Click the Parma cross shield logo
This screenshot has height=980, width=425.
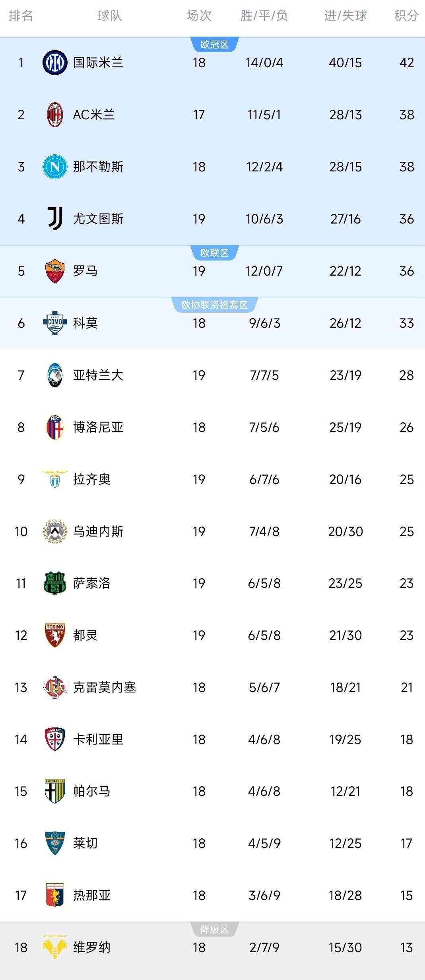55,791
